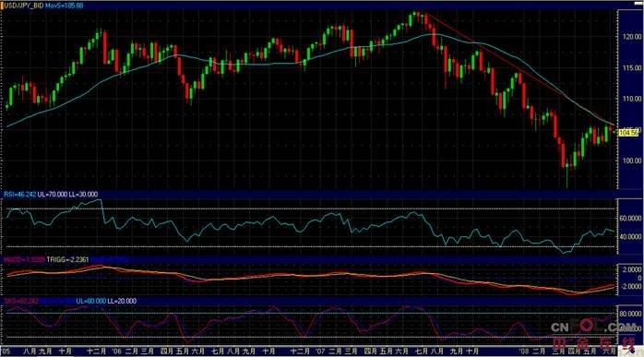Select the USD/JPY_BID symbol label
The image size is (644, 357).
[24, 6]
